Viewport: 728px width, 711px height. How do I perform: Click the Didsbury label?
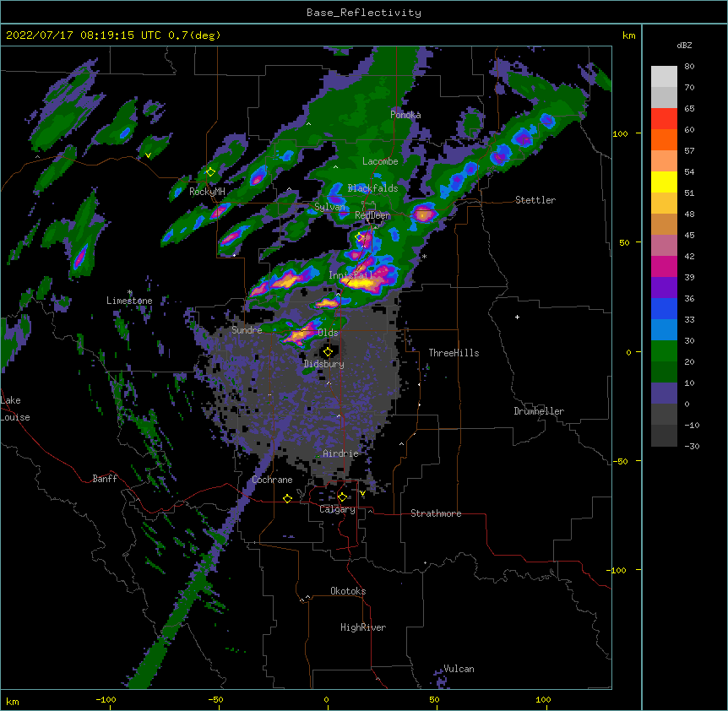coord(324,364)
